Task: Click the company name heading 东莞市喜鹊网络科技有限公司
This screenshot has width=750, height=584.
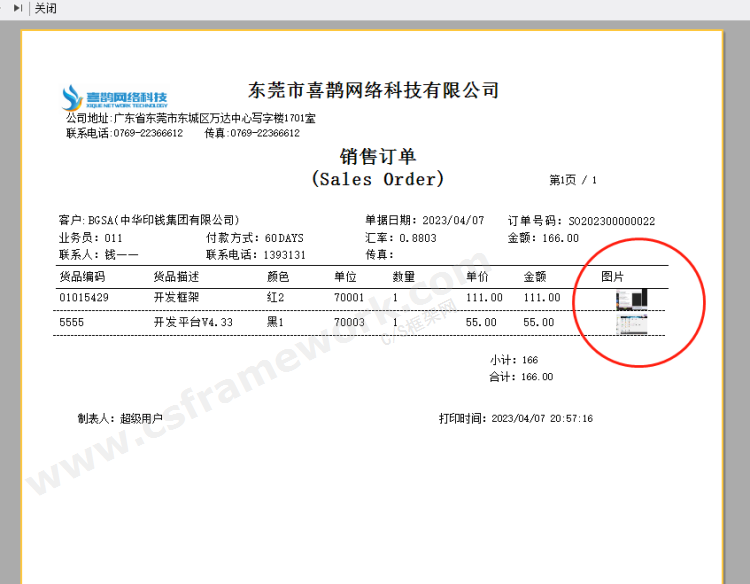Action: click(x=373, y=91)
